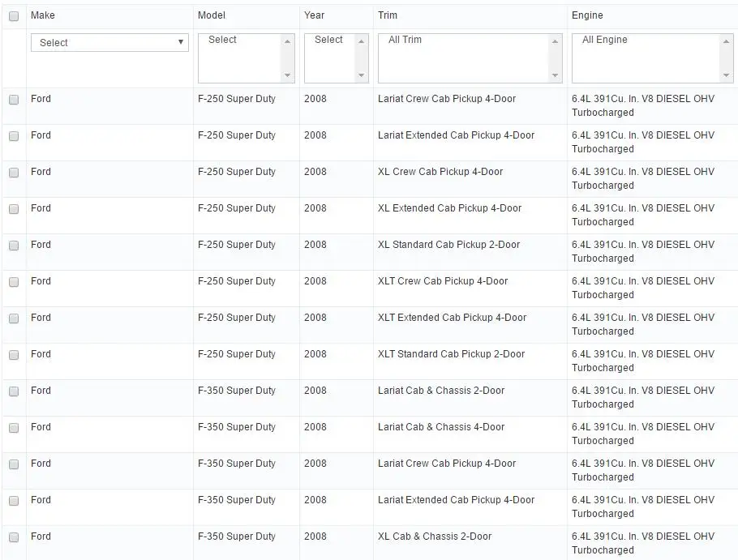Check the F-350 Lariat Extended Cab Pickup row

pyautogui.click(x=14, y=500)
